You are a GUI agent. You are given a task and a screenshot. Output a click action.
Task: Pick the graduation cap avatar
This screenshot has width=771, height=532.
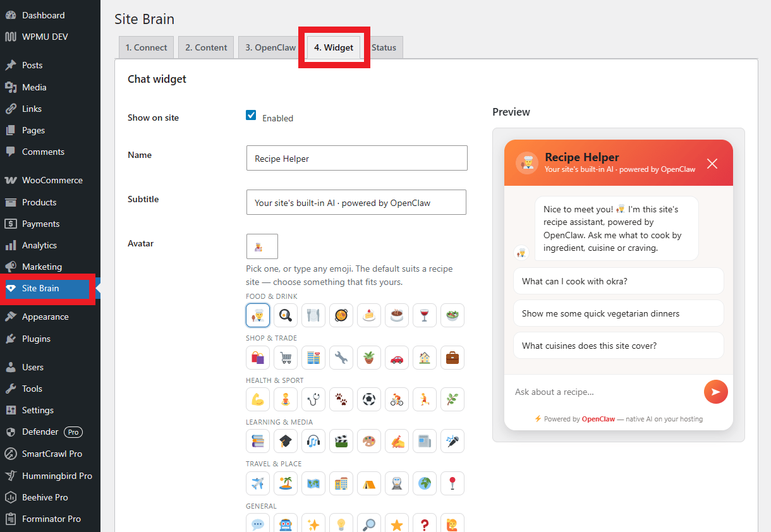tap(286, 441)
